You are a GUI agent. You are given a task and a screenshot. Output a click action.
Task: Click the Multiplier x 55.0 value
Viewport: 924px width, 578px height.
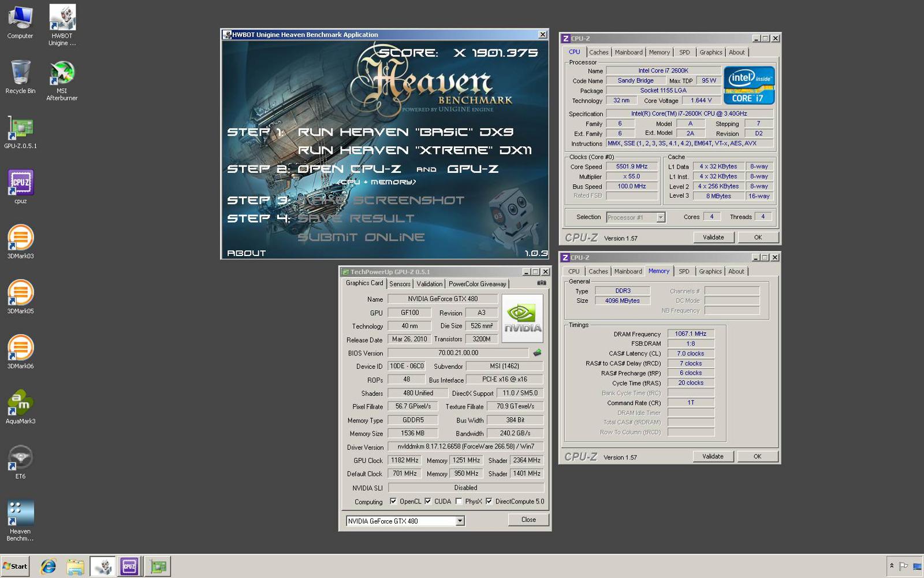[x=632, y=176]
